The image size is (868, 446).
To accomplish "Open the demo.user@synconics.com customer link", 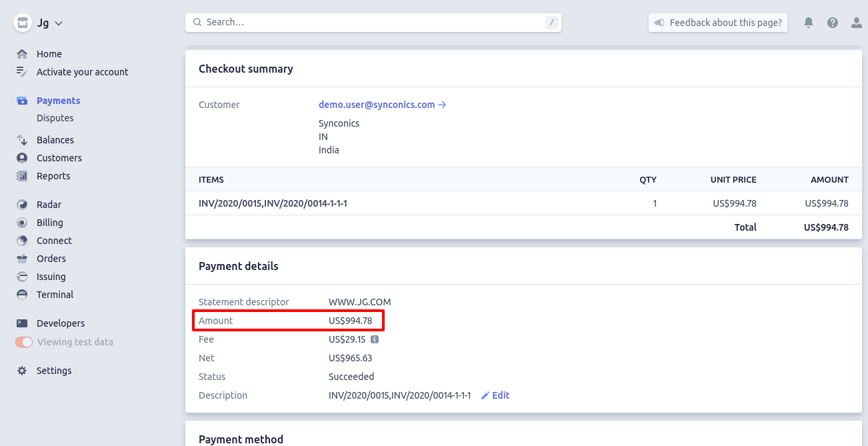I will pyautogui.click(x=377, y=105).
